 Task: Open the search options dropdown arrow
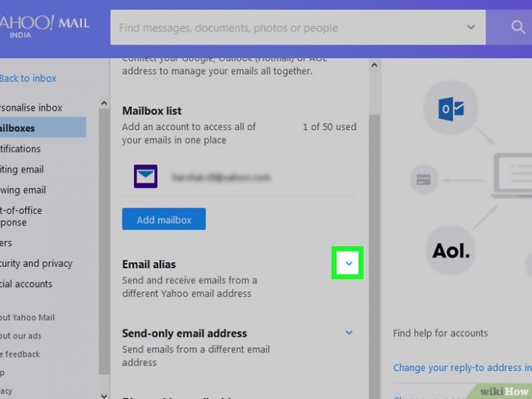pos(471,27)
